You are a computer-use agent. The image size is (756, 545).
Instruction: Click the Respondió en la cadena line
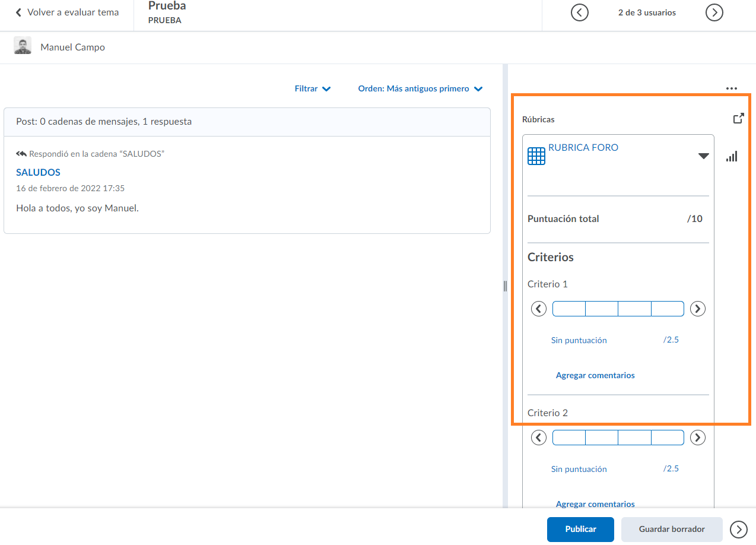(x=90, y=154)
